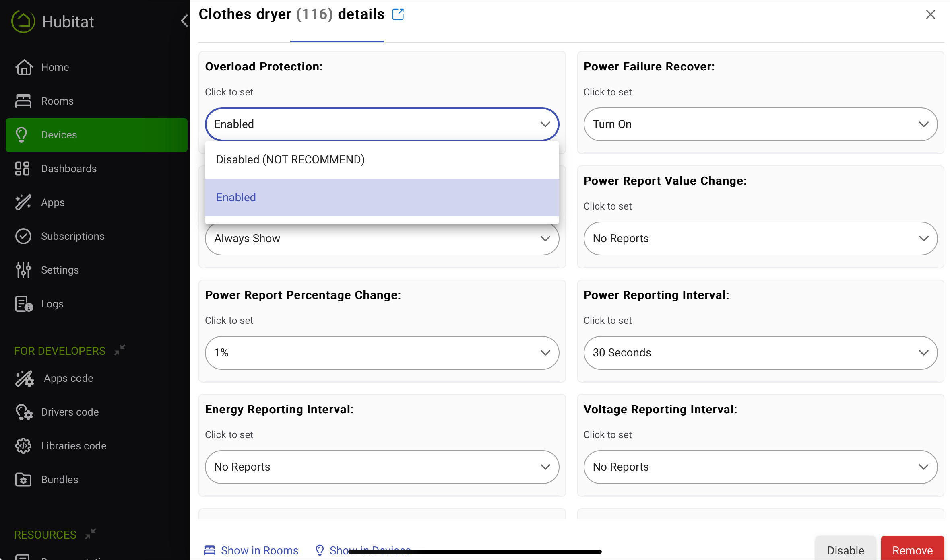Open the Subscriptions menu item

click(x=73, y=236)
